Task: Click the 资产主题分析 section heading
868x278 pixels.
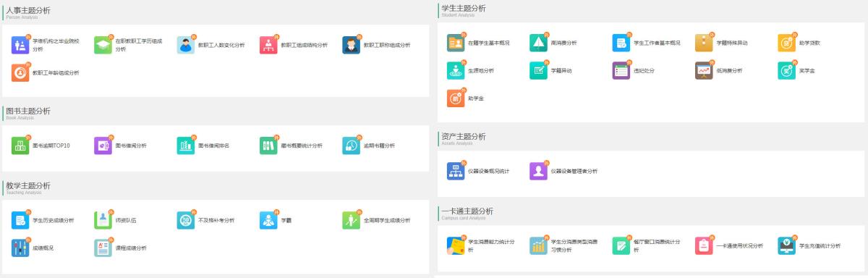Action: 463,136
